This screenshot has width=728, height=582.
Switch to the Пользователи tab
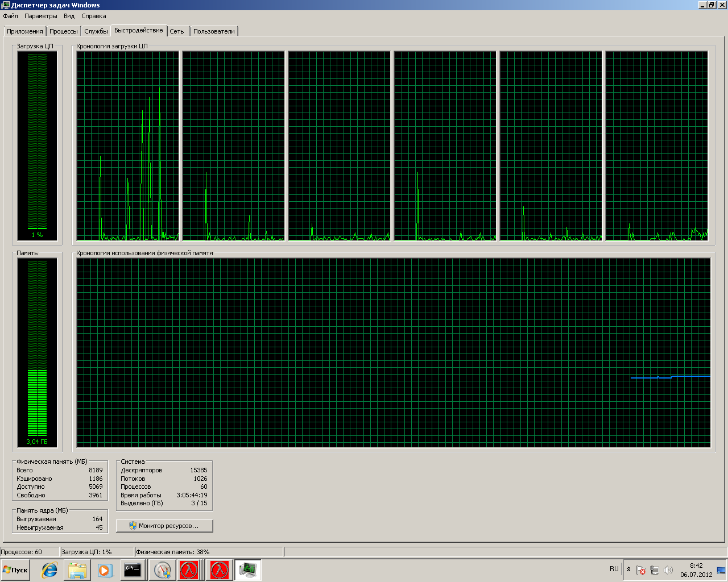click(214, 31)
